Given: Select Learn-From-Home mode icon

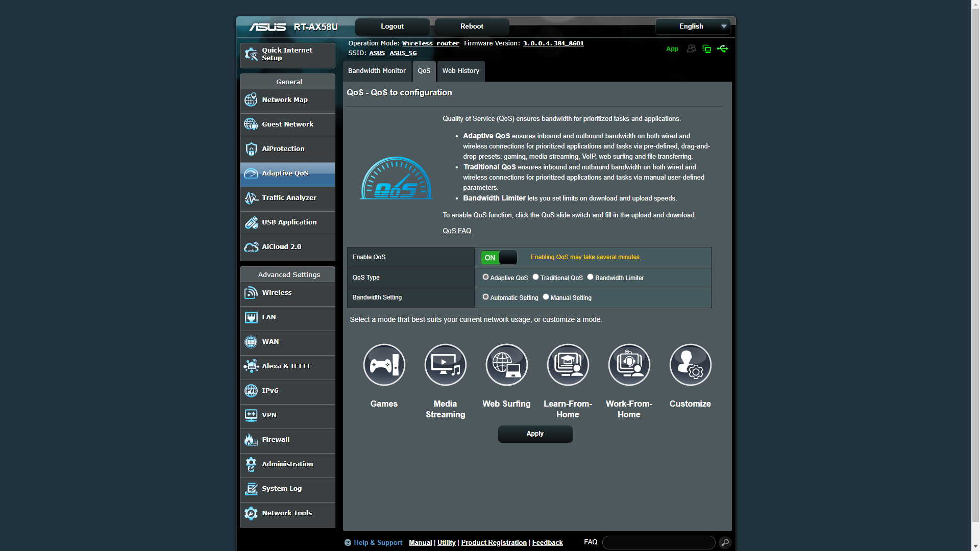Looking at the screenshot, I should coord(568,365).
